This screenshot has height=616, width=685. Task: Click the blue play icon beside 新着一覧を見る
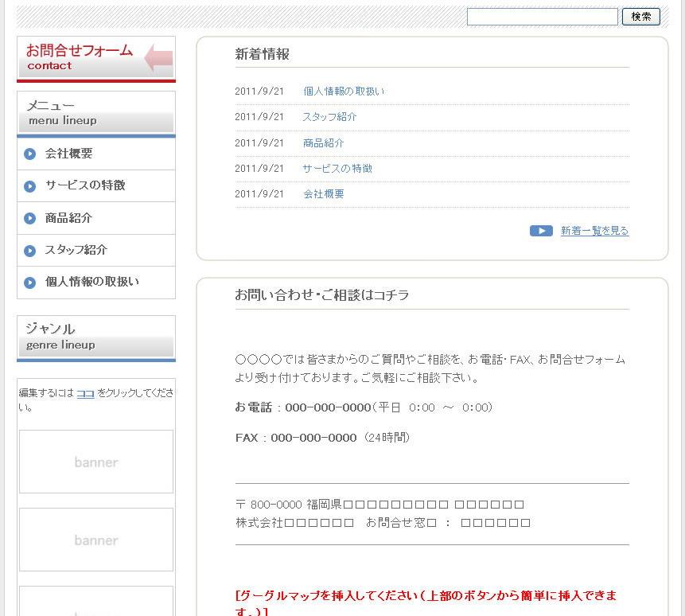click(541, 231)
